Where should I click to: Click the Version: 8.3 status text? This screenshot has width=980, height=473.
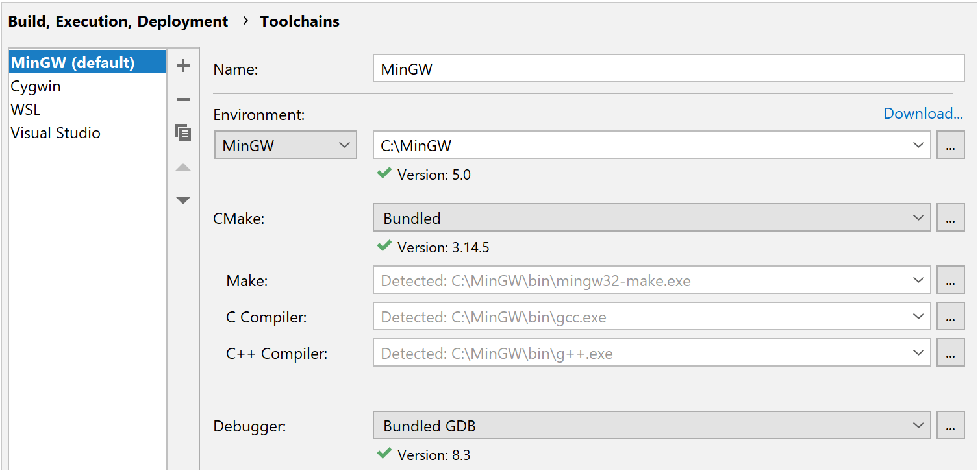point(434,455)
